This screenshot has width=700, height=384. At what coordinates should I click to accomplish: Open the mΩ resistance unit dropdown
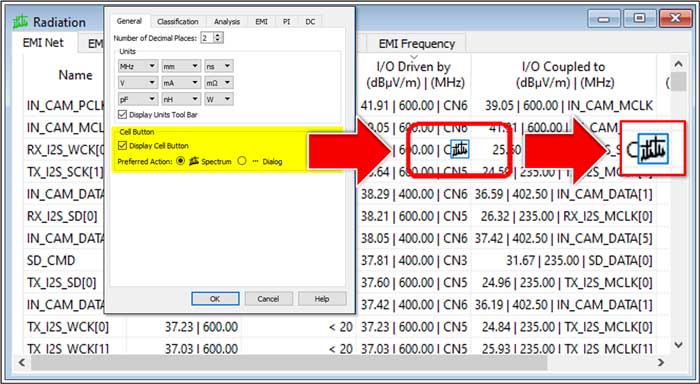pyautogui.click(x=219, y=83)
